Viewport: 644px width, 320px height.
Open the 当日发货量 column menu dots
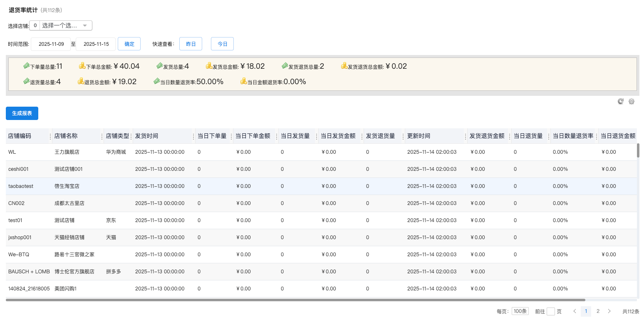point(316,136)
